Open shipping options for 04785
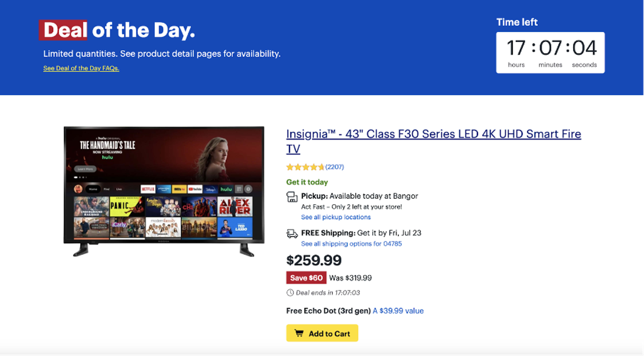The image size is (644, 356). (351, 243)
